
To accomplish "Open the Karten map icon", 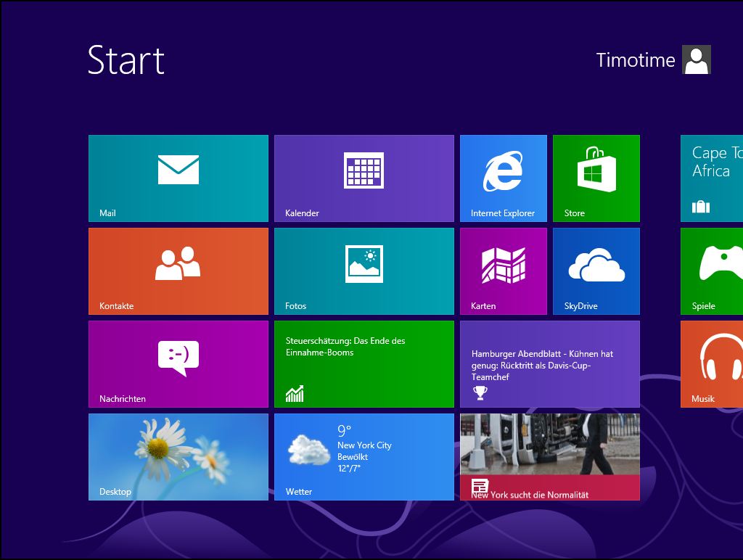I will 504,265.
